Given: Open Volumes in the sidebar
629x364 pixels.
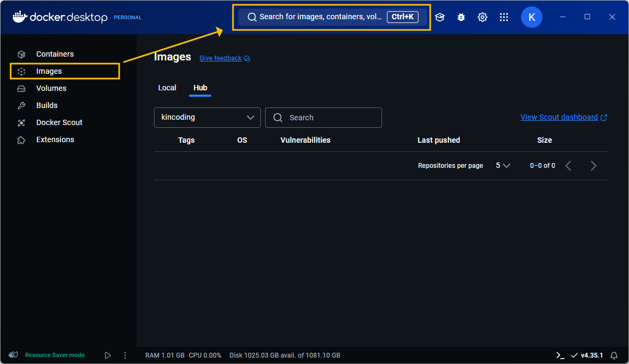Looking at the screenshot, I should coord(51,88).
